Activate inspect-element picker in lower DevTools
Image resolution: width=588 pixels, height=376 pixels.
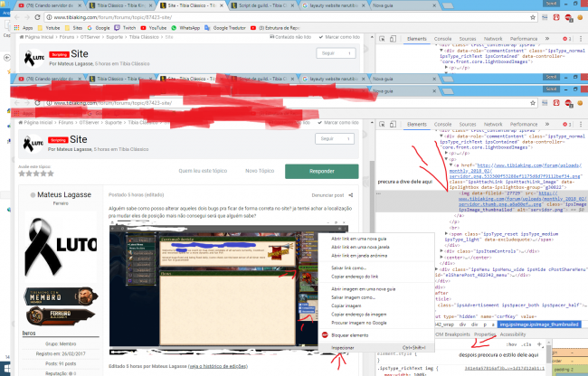click(x=382, y=124)
